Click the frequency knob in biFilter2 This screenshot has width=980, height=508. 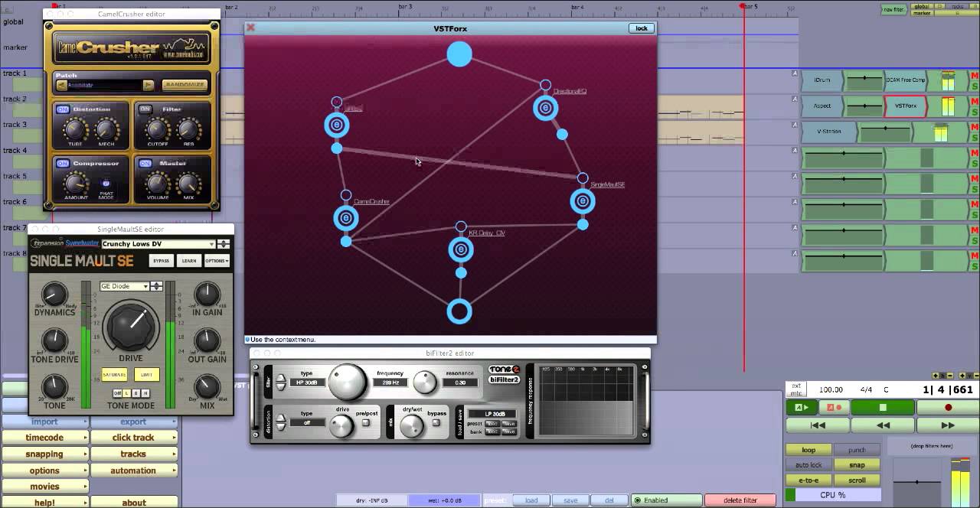click(x=347, y=380)
